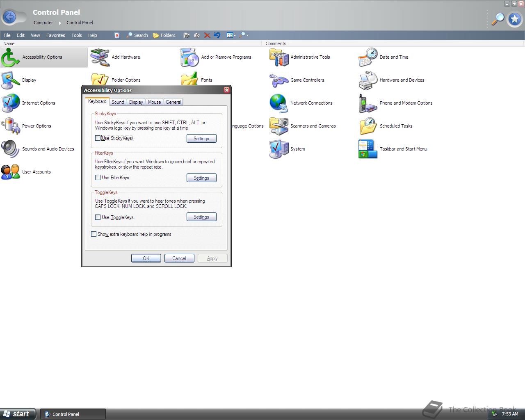The width and height of the screenshot is (525, 420).
Task: Click Computer in the breadcrumb path
Action: 43,23
